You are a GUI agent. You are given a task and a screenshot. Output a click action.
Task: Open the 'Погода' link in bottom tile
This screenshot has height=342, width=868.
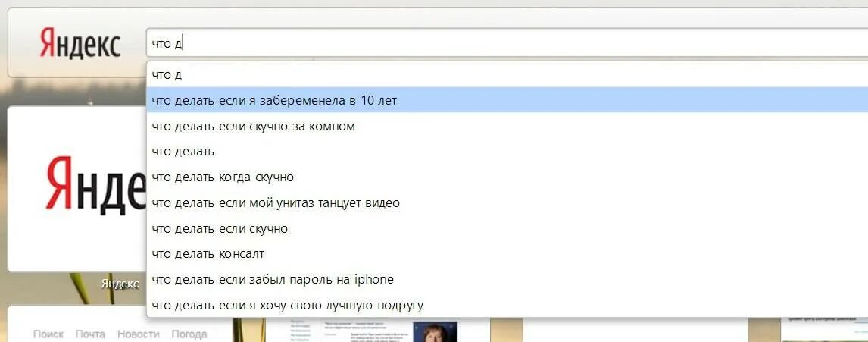click(x=189, y=334)
